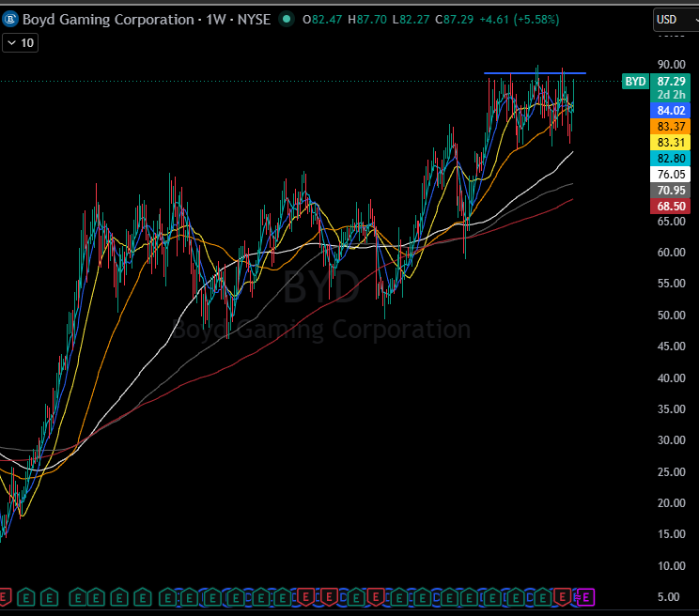
Task: Click the 87.29 current price label
Action: point(671,81)
